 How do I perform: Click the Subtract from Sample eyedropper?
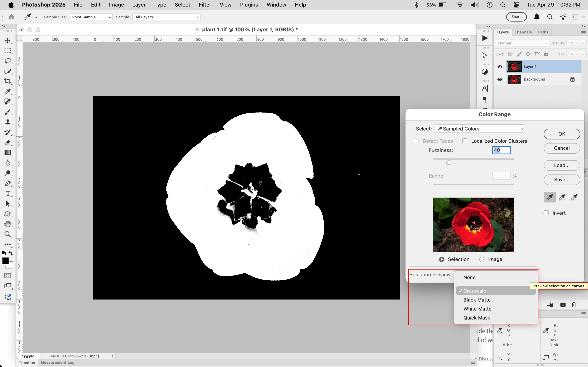[x=574, y=197]
